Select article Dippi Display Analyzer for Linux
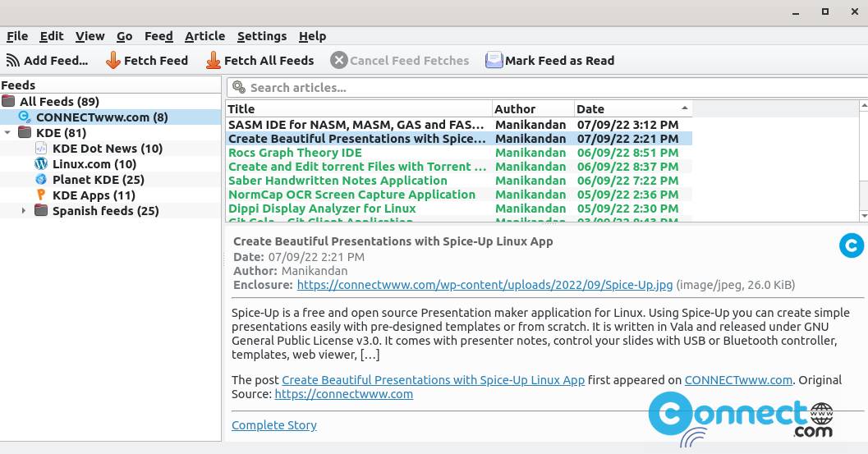 pyautogui.click(x=322, y=209)
